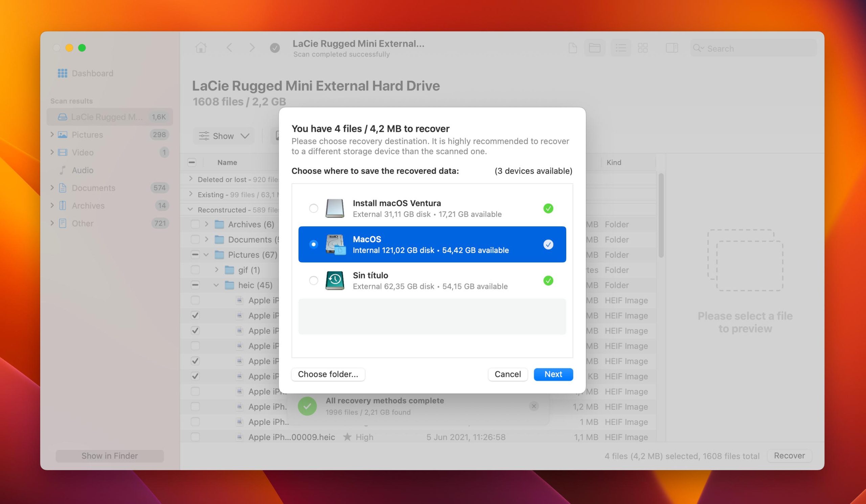
Task: Expand Archives in the sidebar
Action: 52,205
